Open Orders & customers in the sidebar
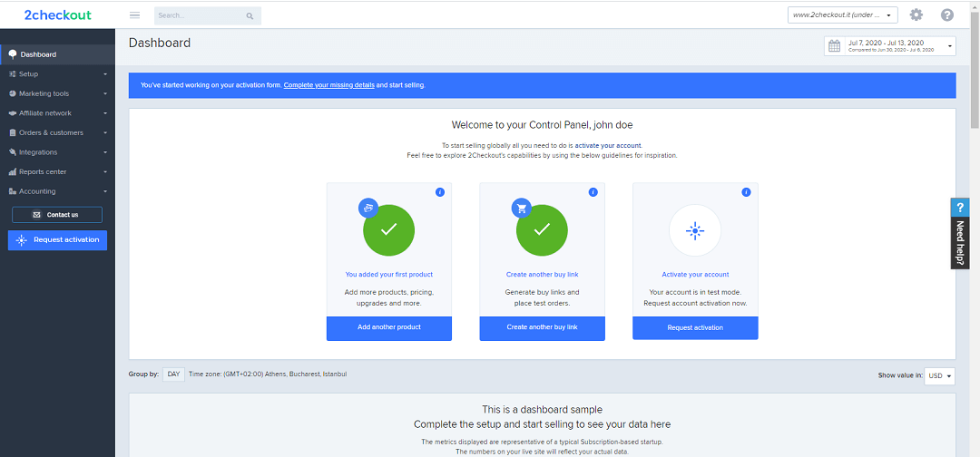 [57, 132]
